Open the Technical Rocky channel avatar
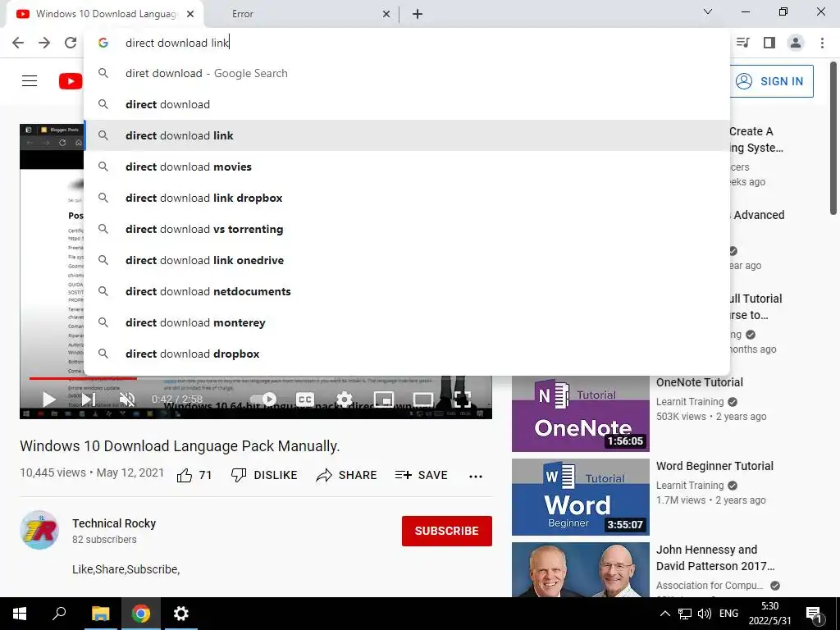Image resolution: width=840 pixels, height=630 pixels. point(39,531)
